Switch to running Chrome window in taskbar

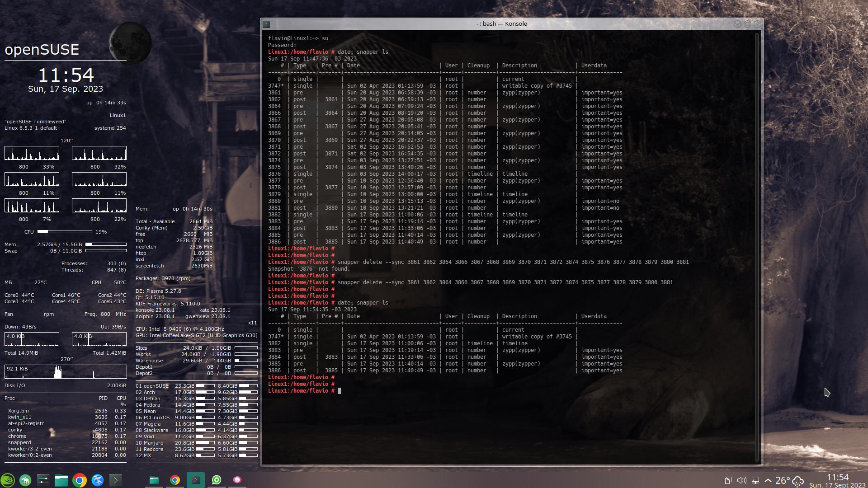175,480
